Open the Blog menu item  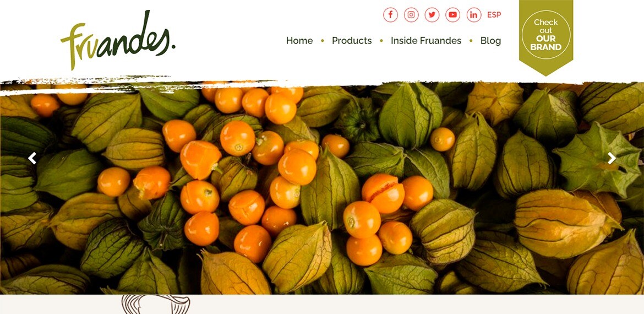pyautogui.click(x=491, y=41)
